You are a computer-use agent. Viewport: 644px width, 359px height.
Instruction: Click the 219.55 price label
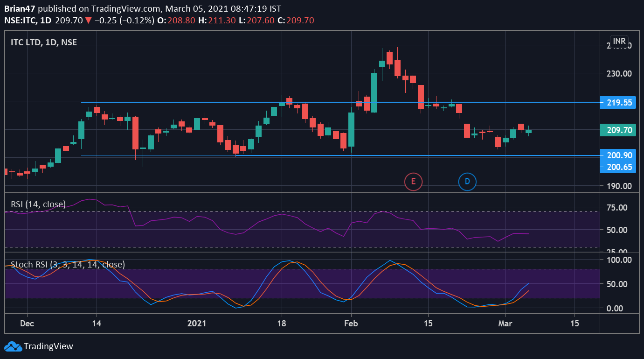coord(618,103)
